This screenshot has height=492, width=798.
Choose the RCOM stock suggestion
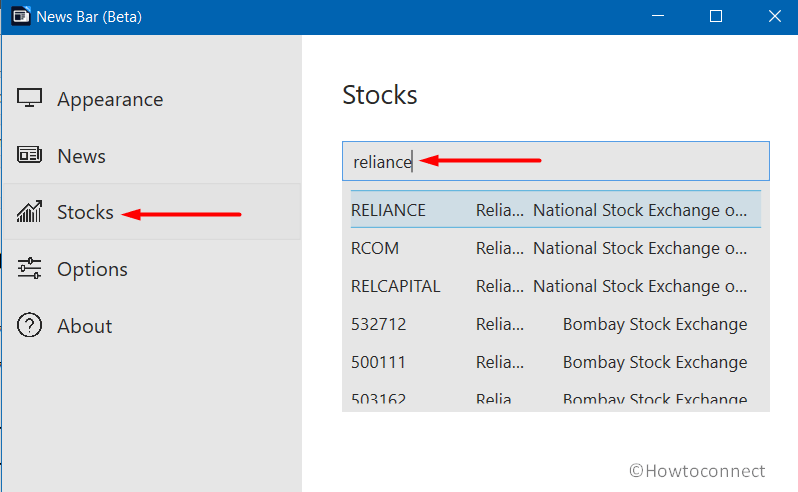click(556, 248)
